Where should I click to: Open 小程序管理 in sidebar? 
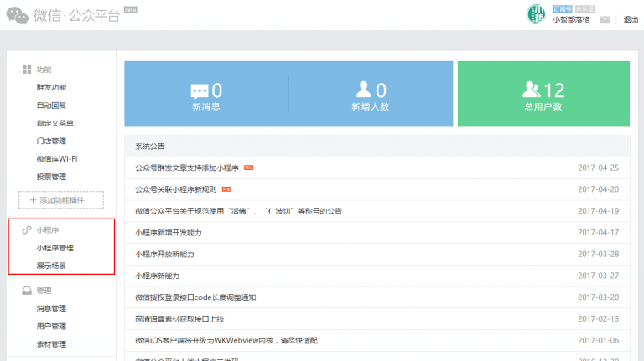55,248
